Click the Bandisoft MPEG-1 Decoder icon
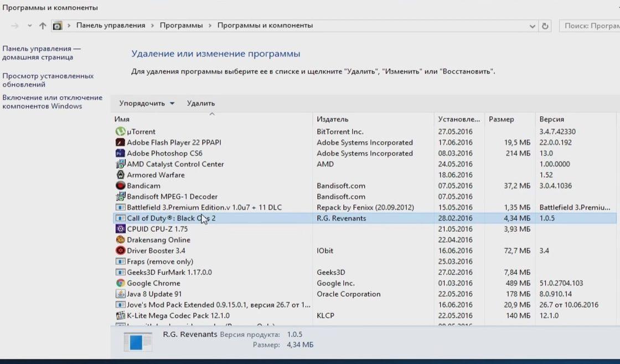This screenshot has height=364, width=620. [120, 196]
